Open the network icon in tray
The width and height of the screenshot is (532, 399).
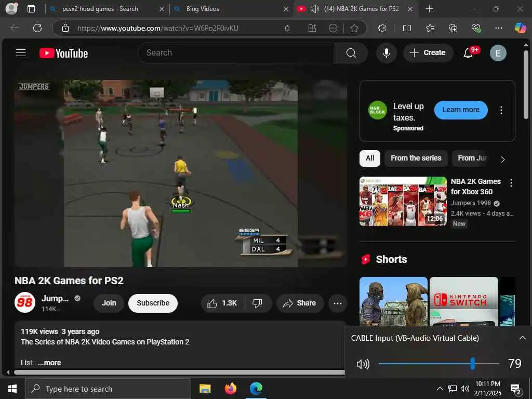(453, 389)
